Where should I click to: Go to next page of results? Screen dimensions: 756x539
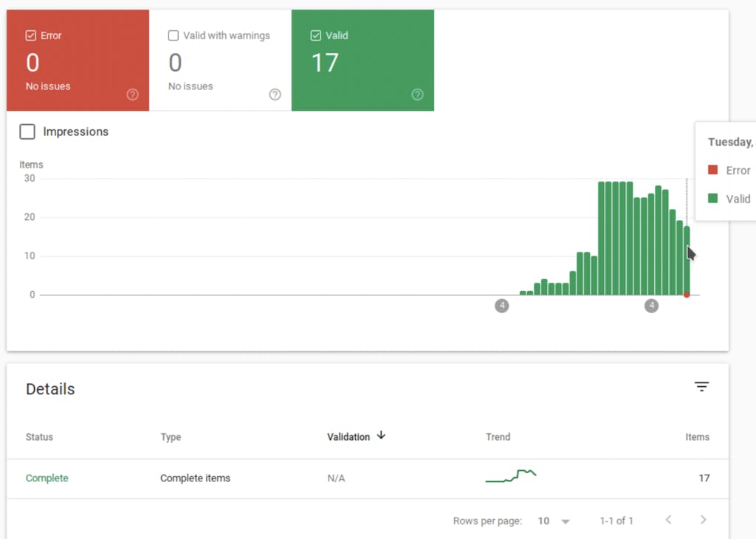coord(703,520)
